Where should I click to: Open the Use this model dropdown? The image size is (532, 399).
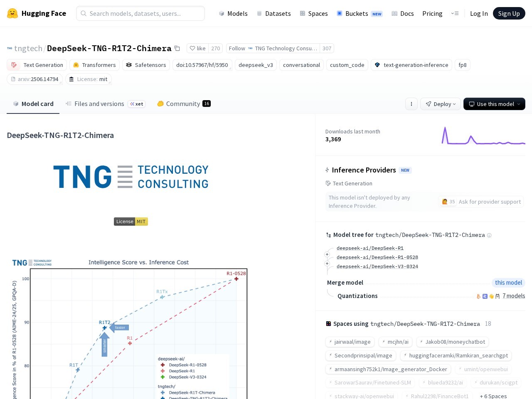pos(494,104)
